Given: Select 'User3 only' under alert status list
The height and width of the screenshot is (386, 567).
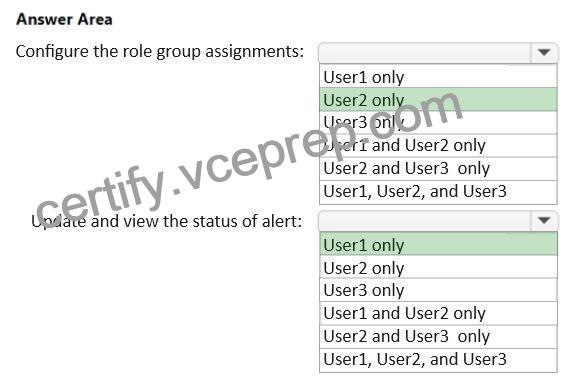Looking at the screenshot, I should tap(438, 290).
